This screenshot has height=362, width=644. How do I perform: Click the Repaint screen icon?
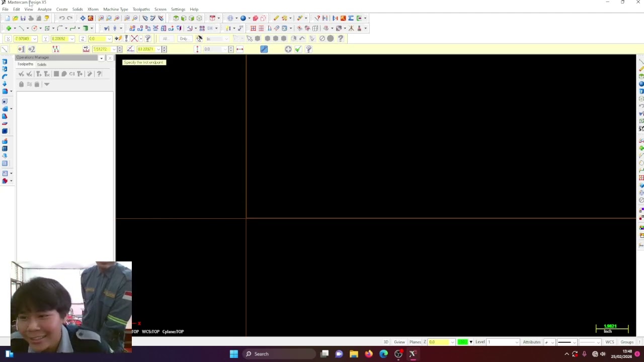(91, 18)
